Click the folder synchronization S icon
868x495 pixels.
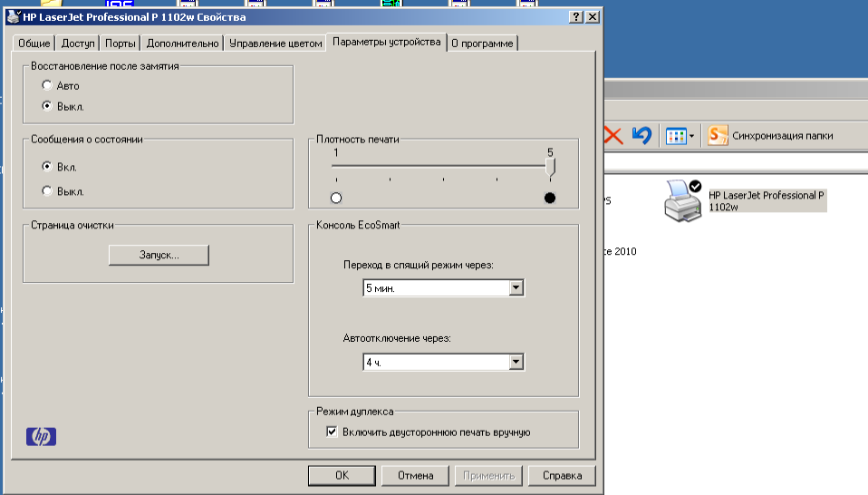(x=718, y=135)
